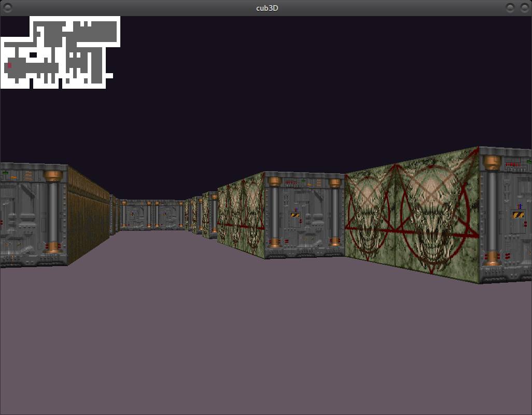Click the red player marker on the minimap
The height and width of the screenshot is (415, 532).
[9, 65]
